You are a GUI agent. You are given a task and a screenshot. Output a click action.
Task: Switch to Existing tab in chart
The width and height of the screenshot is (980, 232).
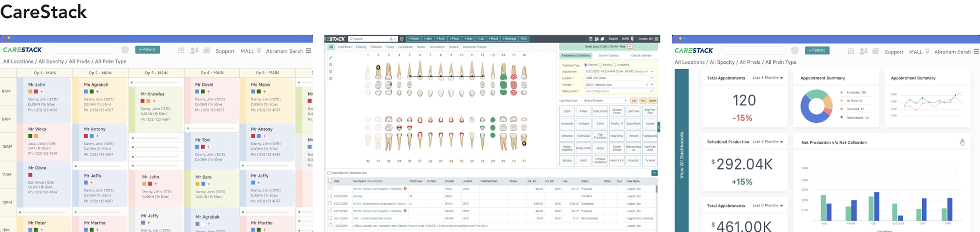[361, 47]
